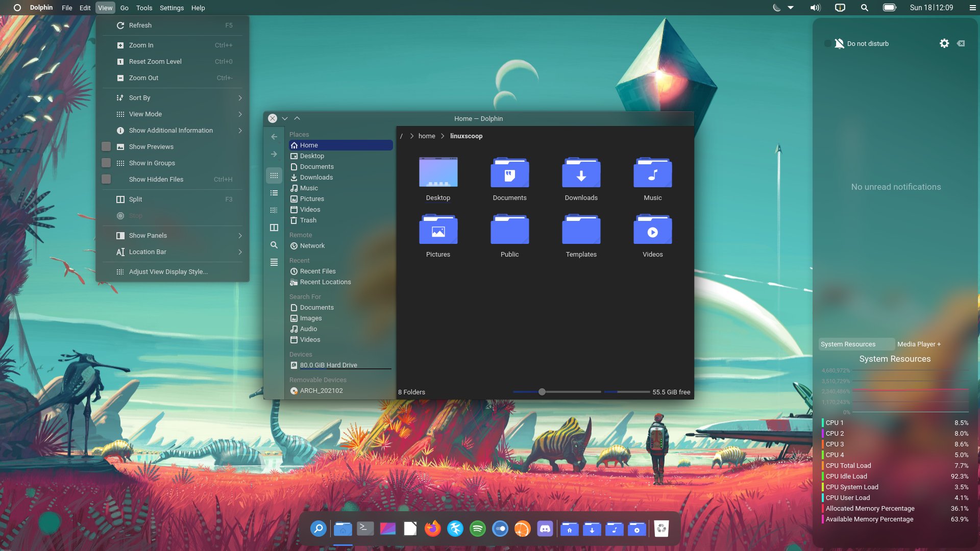Choose Split from View menu
The width and height of the screenshot is (980, 551).
pyautogui.click(x=173, y=199)
